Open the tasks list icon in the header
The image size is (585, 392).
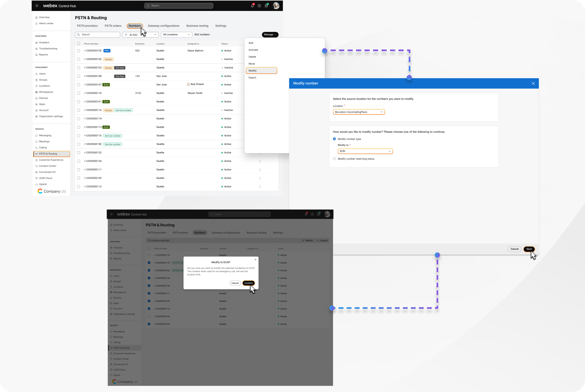click(266, 6)
